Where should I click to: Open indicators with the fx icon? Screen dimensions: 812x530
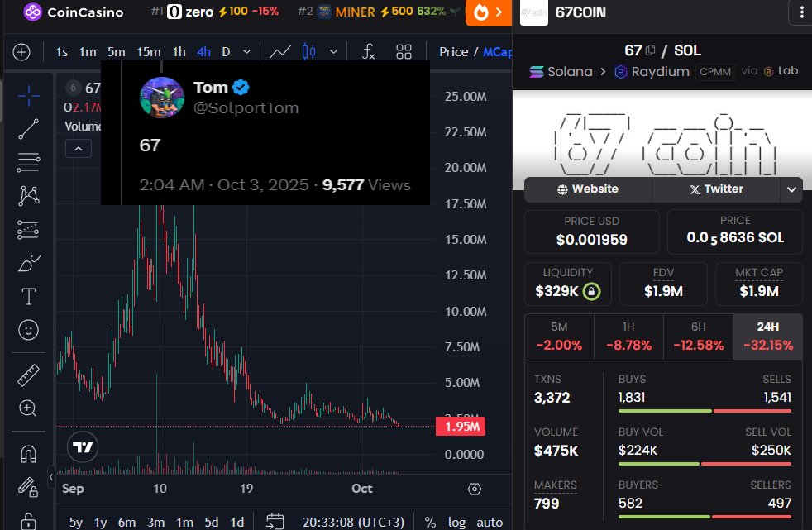coord(368,51)
